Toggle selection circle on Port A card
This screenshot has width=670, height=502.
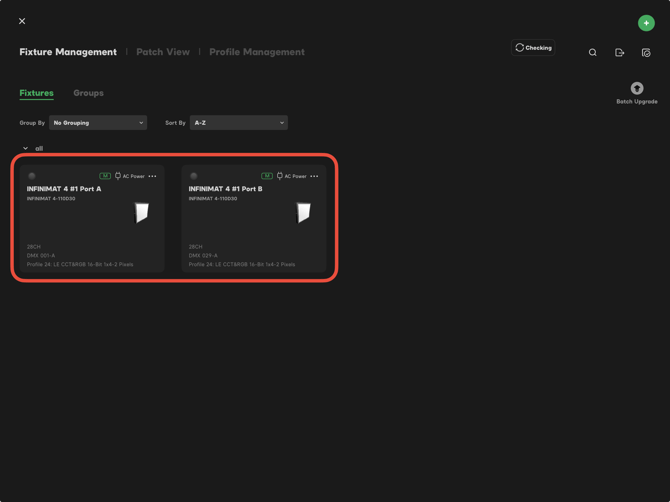click(32, 176)
